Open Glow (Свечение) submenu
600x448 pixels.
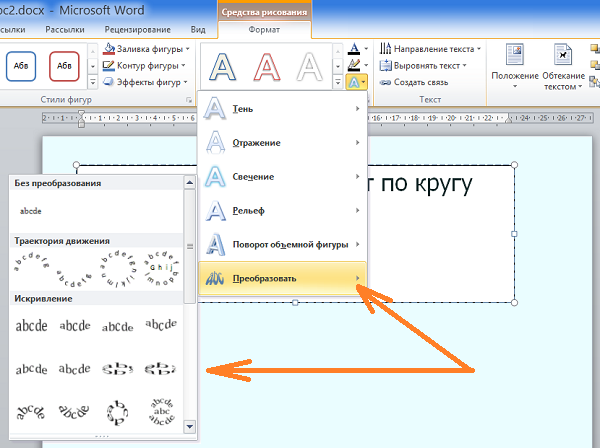(x=283, y=177)
